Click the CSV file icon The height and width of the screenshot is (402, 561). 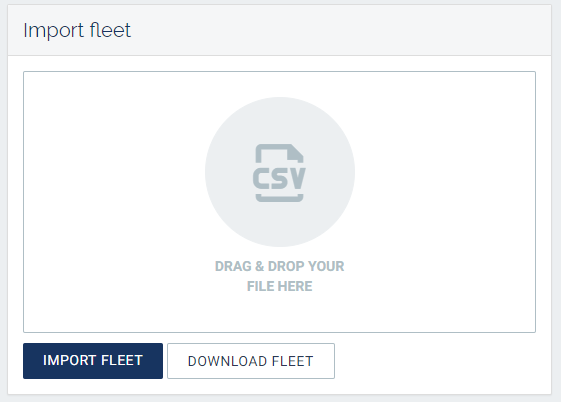pos(279,173)
